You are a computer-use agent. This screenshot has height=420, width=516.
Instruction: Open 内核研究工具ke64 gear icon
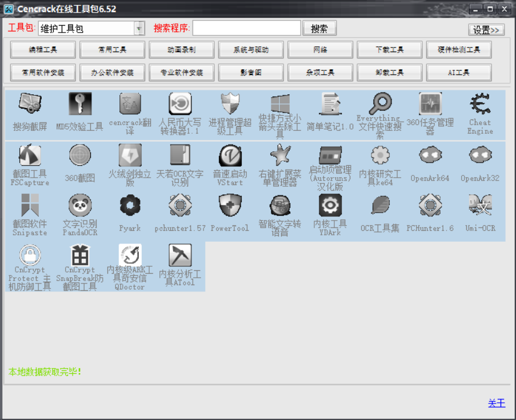(x=380, y=166)
